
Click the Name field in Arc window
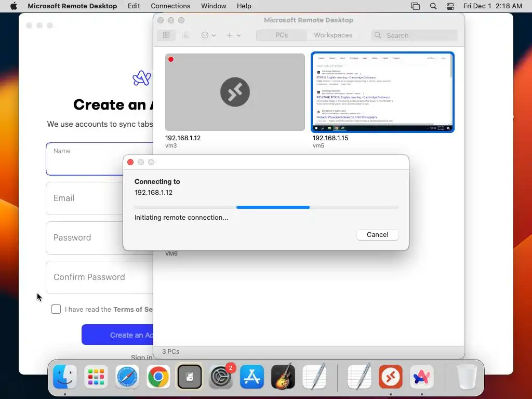[x=99, y=159]
